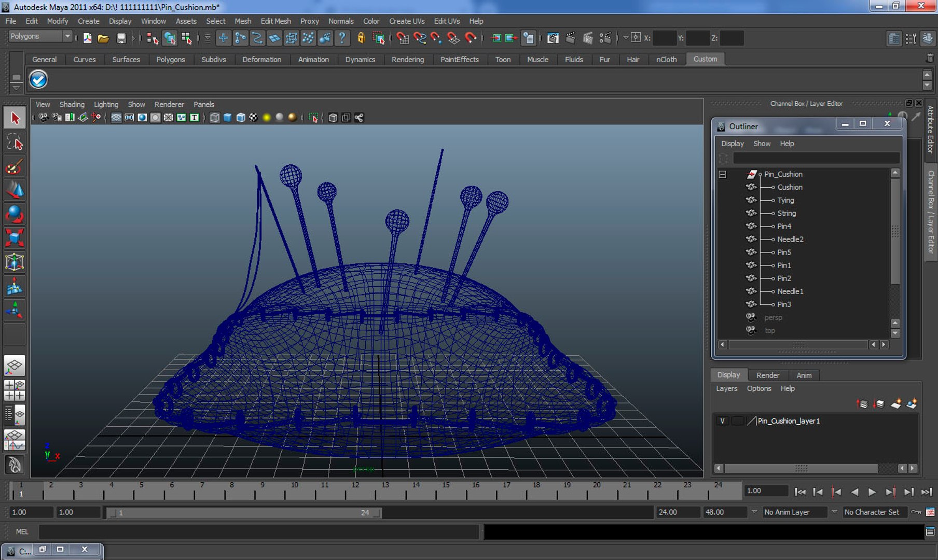Click the Auto Keyframe key icon
The width and height of the screenshot is (938, 560).
click(x=916, y=512)
